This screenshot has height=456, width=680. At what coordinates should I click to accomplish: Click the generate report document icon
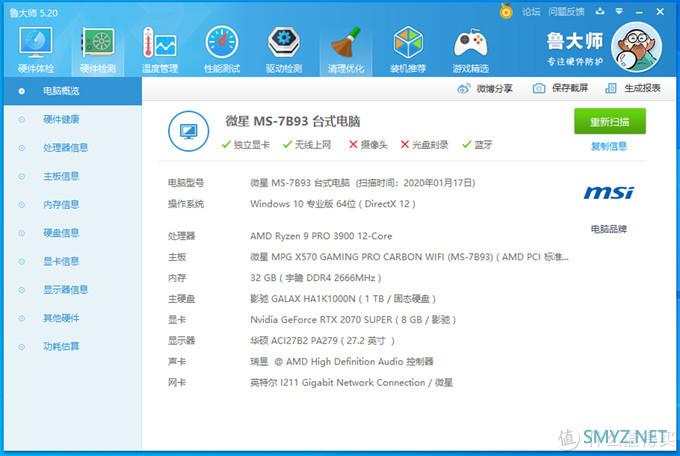611,88
